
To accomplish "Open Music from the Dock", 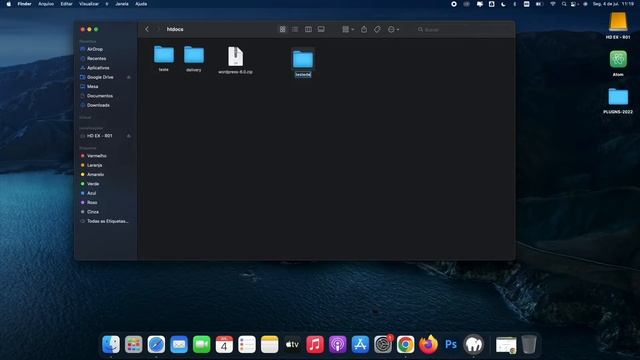I will [315, 344].
